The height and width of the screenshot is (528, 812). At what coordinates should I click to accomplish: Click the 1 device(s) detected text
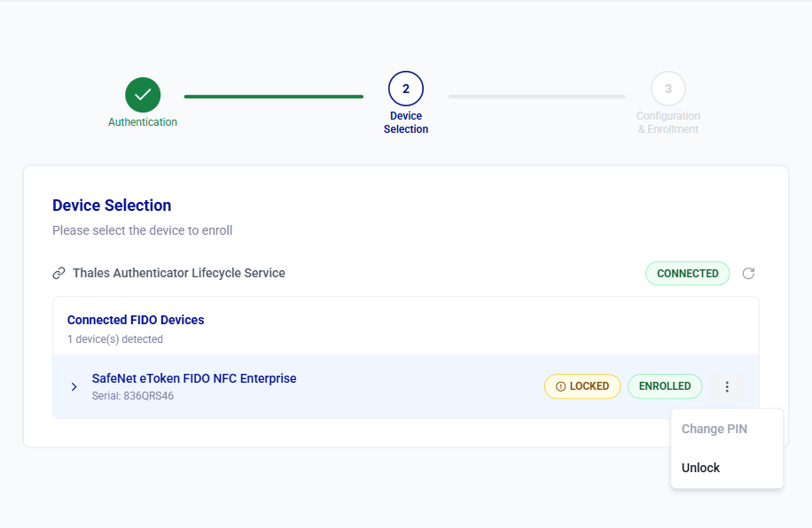coord(115,339)
